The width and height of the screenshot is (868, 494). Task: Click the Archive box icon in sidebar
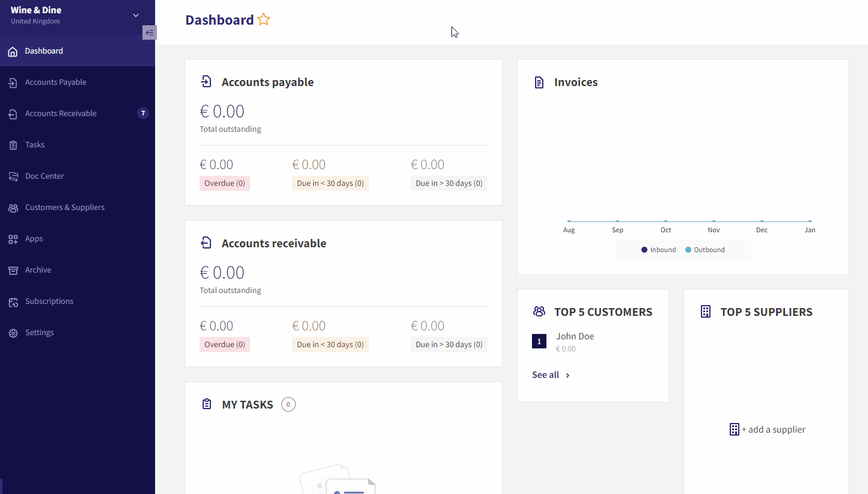13,271
